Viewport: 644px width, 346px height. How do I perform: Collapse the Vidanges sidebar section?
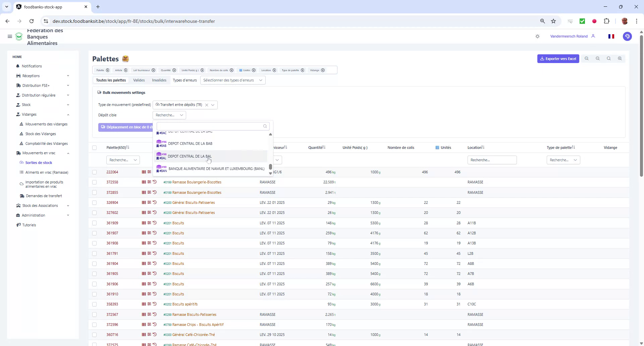(x=30, y=114)
